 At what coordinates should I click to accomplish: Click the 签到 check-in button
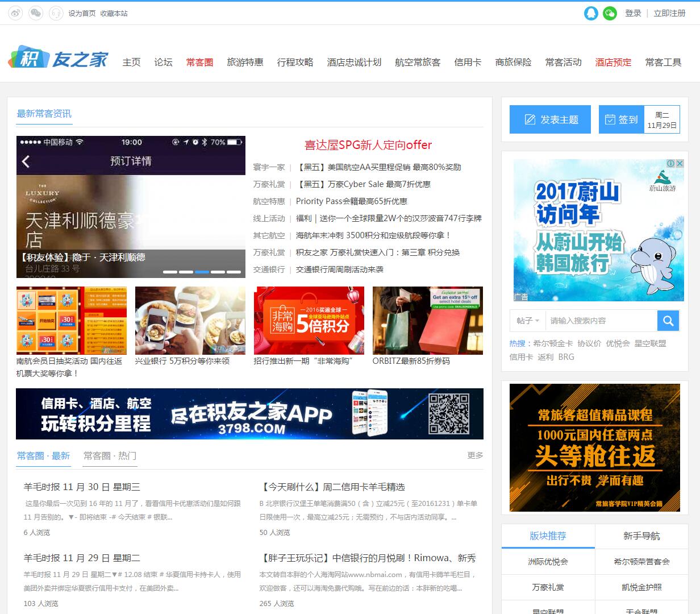[622, 119]
